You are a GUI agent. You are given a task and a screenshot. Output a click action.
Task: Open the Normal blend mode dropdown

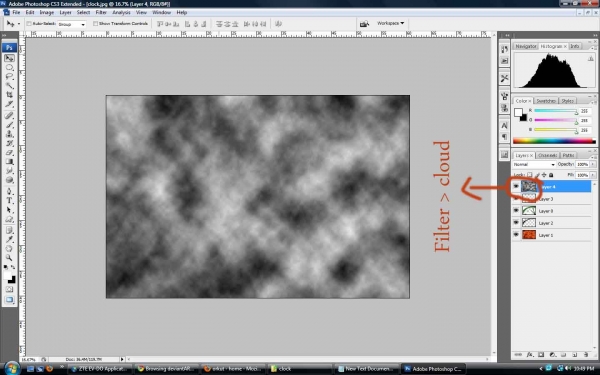click(x=533, y=164)
